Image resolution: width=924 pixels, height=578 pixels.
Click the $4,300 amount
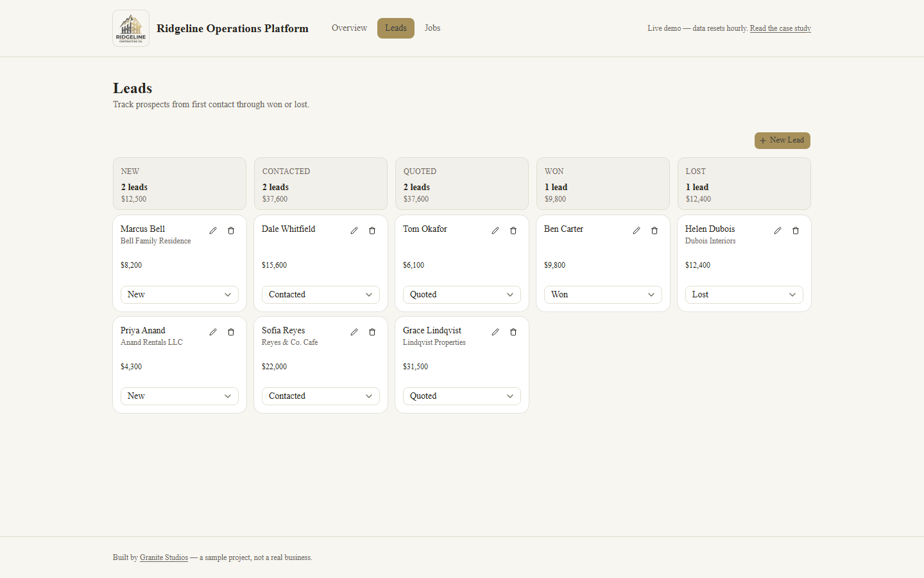click(x=131, y=367)
